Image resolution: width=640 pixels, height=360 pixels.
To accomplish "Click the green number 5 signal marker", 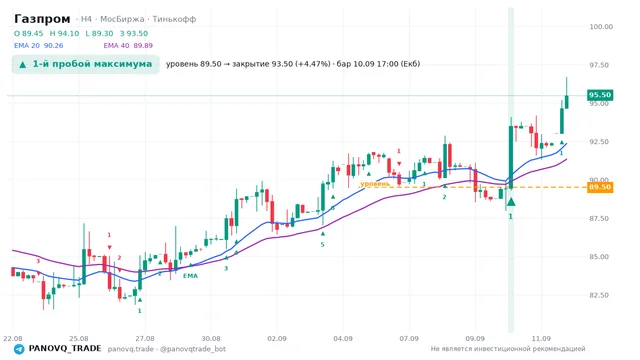I will 322,245.
